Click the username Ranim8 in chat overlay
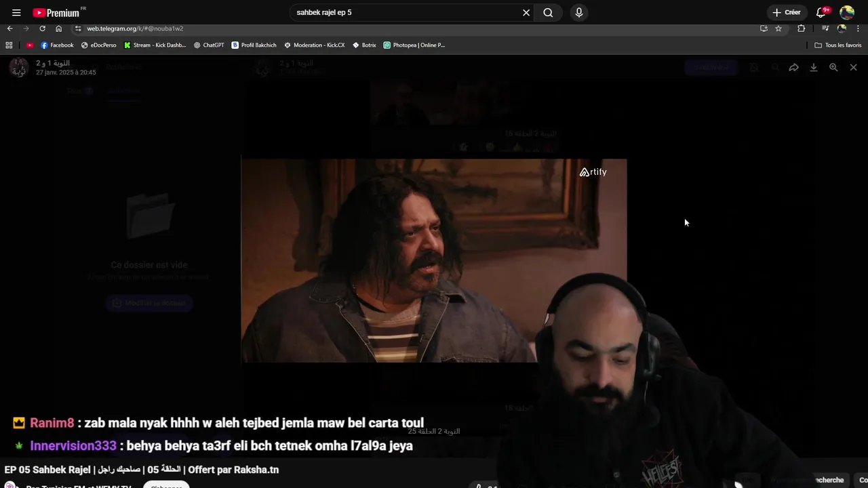 [52, 423]
